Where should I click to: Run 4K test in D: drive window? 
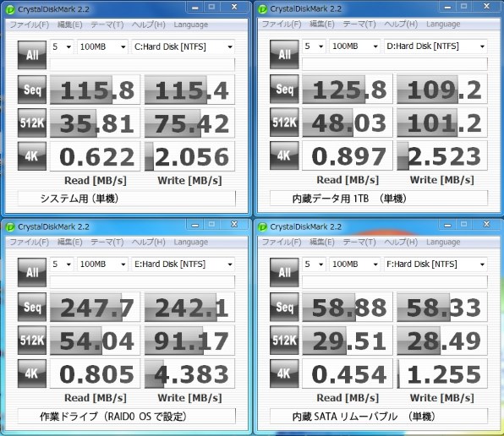click(284, 155)
